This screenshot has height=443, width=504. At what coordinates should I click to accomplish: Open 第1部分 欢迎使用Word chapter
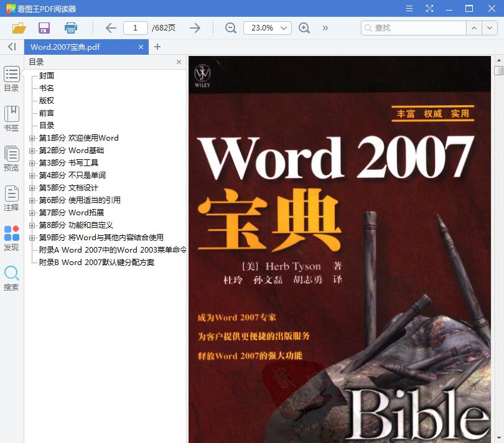coord(79,138)
